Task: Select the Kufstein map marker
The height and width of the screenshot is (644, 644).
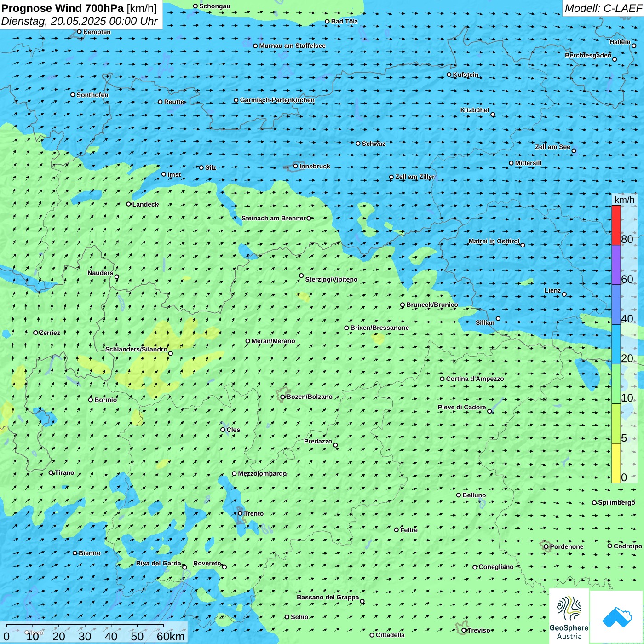Action: pyautogui.click(x=449, y=75)
